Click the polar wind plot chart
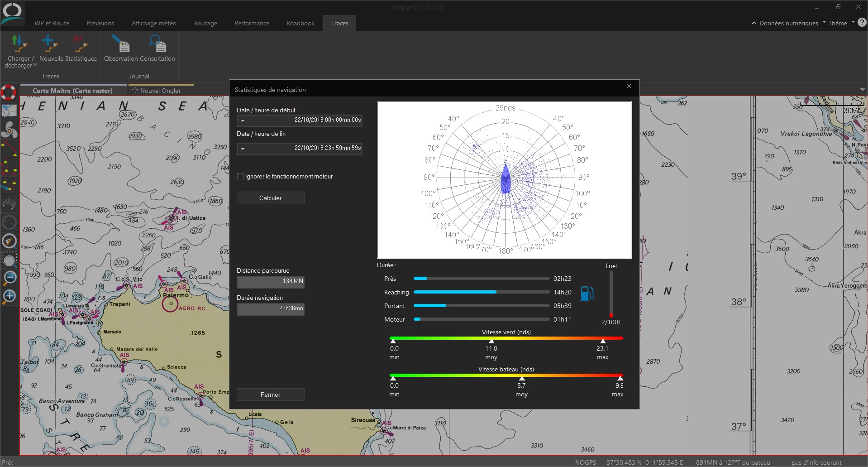Screen dimensions: 868x467 point(505,180)
